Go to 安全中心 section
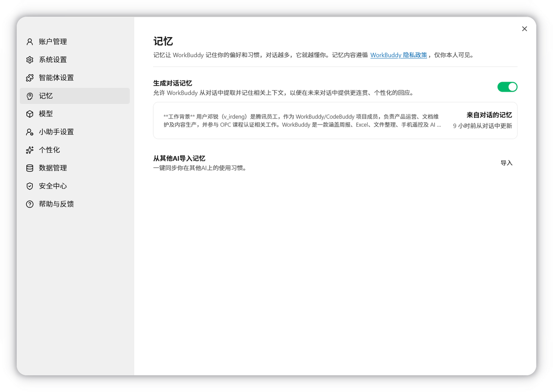The height and width of the screenshot is (392, 553). tap(75, 186)
